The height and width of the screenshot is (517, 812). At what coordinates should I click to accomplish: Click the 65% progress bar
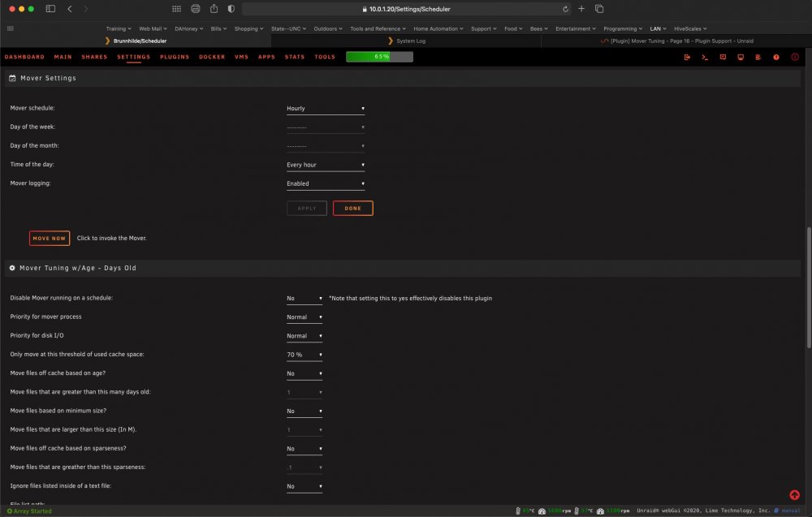click(x=379, y=57)
